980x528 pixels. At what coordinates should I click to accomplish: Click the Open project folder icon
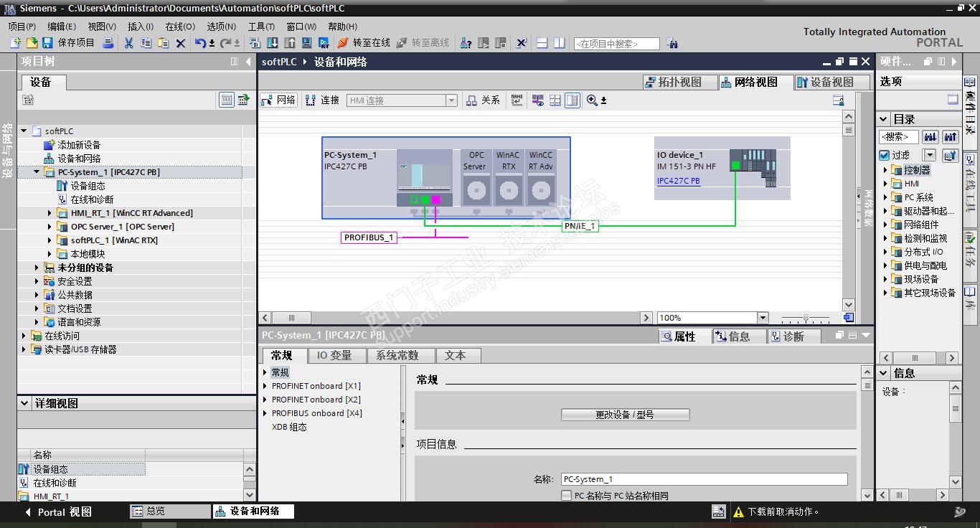(32, 43)
